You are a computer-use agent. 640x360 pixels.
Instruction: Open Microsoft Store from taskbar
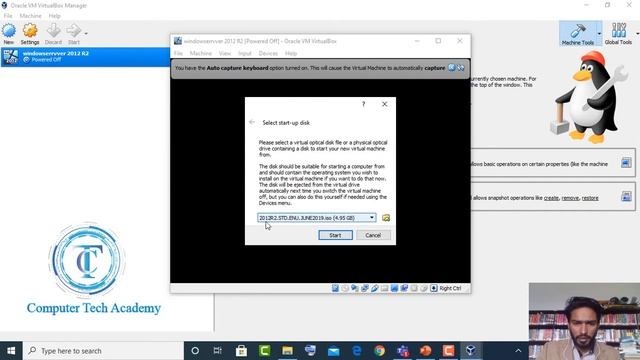[x=241, y=351]
